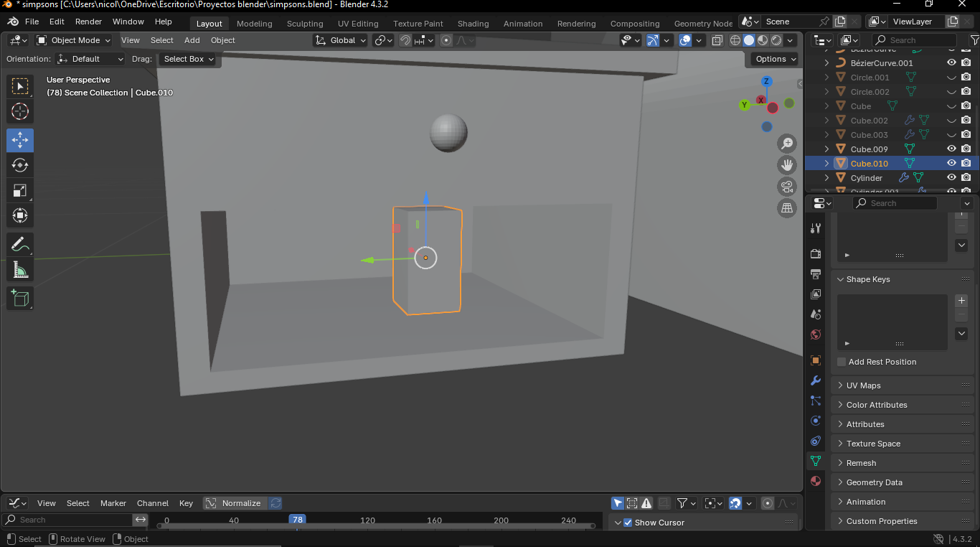Open the Global transform orientation dropdown
This screenshot has height=547, width=980.
(x=341, y=40)
